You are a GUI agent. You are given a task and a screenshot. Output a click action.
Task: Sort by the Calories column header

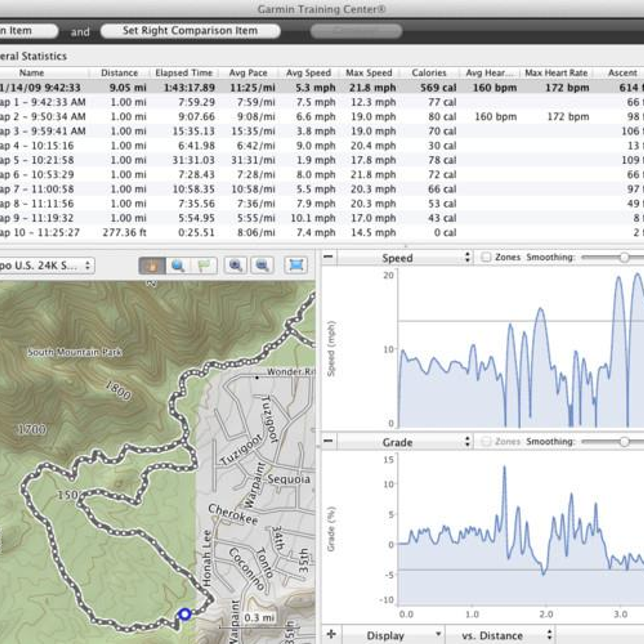429,73
